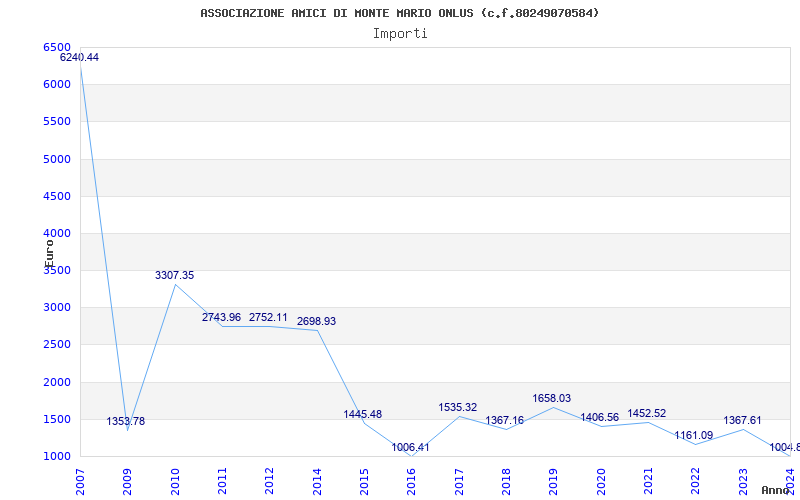Click the data label 1006.41
Viewport: 800px width, 500px height.
click(410, 447)
